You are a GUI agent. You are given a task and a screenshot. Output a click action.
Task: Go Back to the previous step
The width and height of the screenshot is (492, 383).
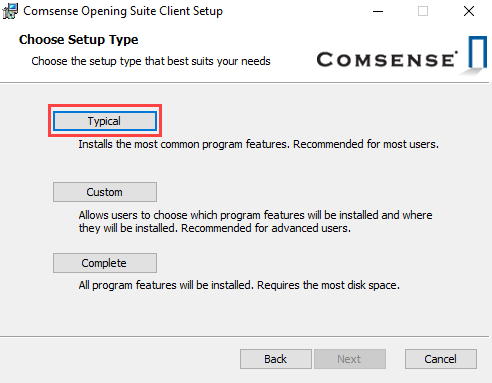276,359
